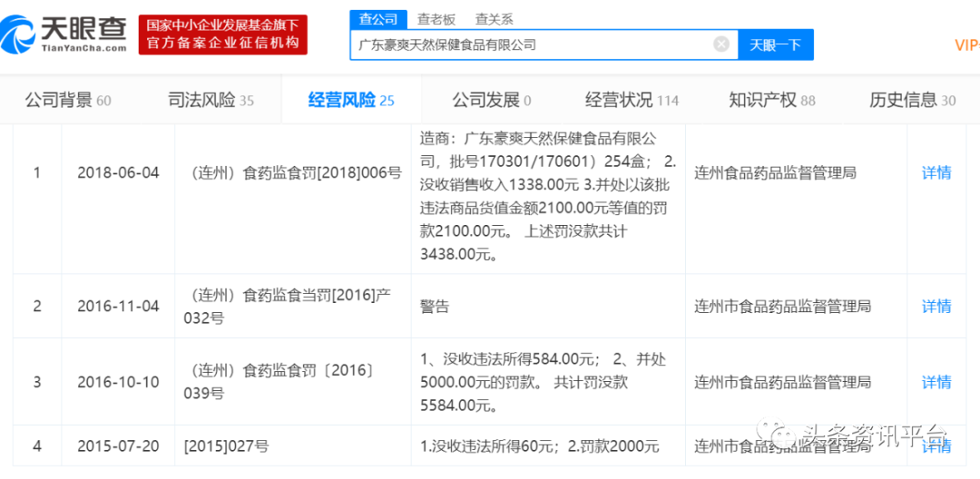Click the date cell 2016-10-10
The width and height of the screenshot is (980, 479).
click(x=118, y=382)
